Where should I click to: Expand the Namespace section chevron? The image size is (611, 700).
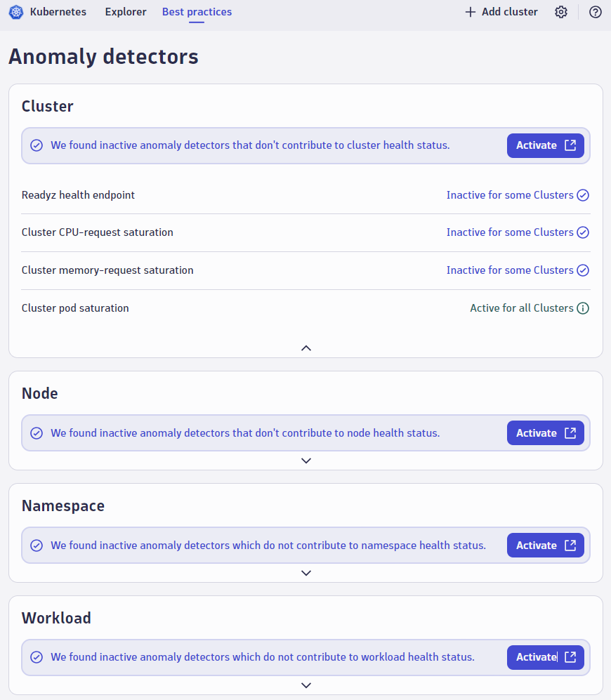point(305,573)
